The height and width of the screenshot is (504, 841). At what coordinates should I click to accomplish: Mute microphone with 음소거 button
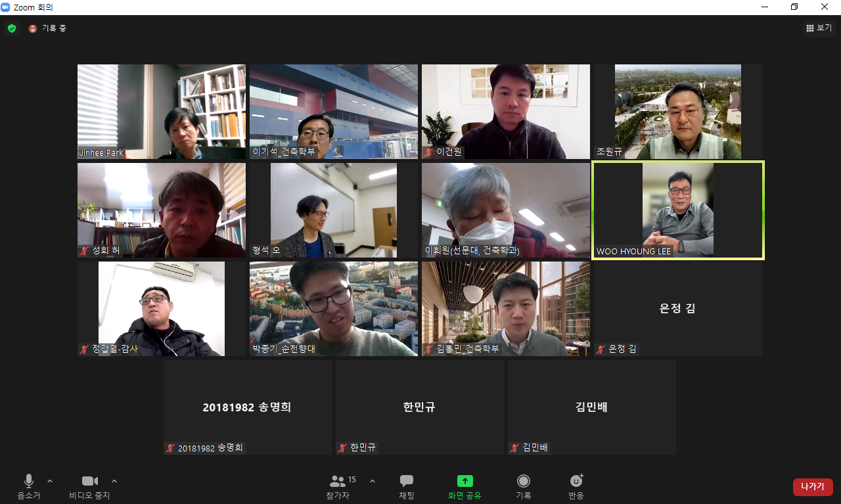coord(28,482)
